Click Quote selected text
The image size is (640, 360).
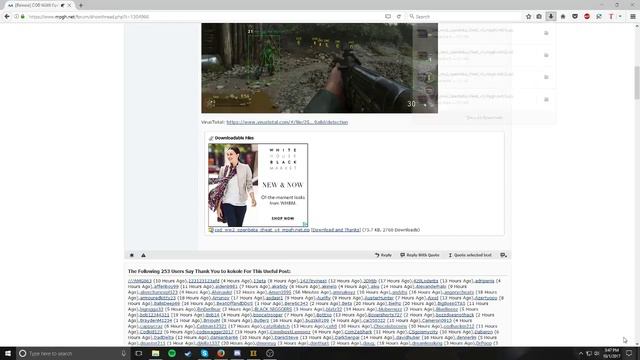pyautogui.click(x=470, y=255)
